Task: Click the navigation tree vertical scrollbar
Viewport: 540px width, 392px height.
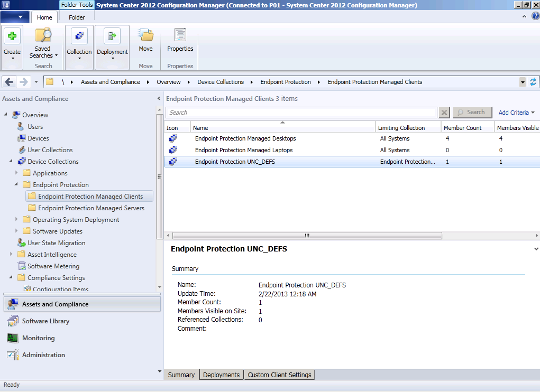Action: click(x=159, y=176)
